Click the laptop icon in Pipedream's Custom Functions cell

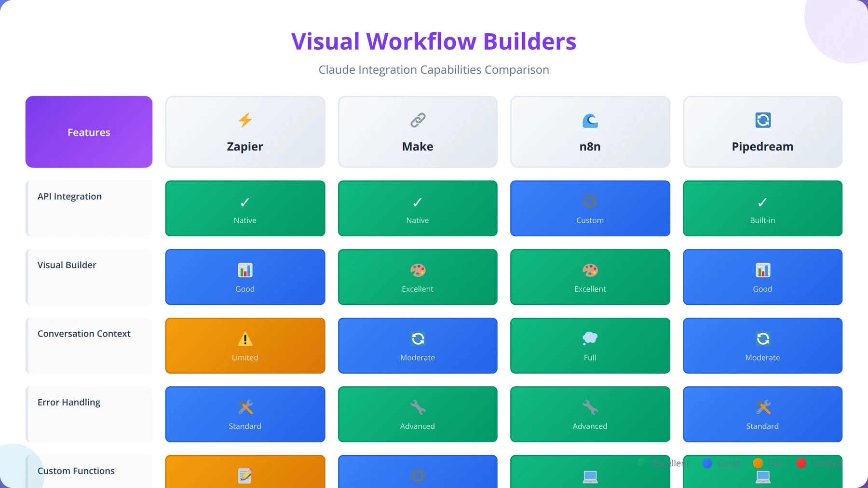[x=762, y=476]
